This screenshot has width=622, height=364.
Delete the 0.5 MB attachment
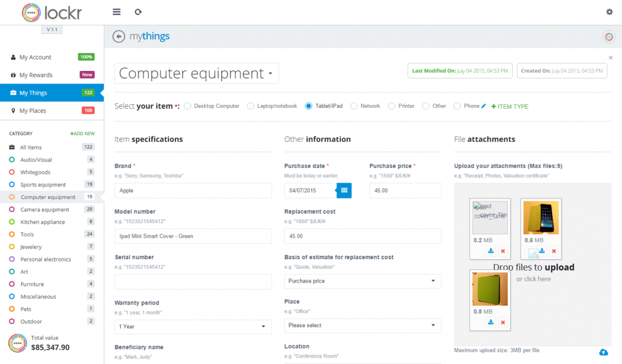pos(503,322)
